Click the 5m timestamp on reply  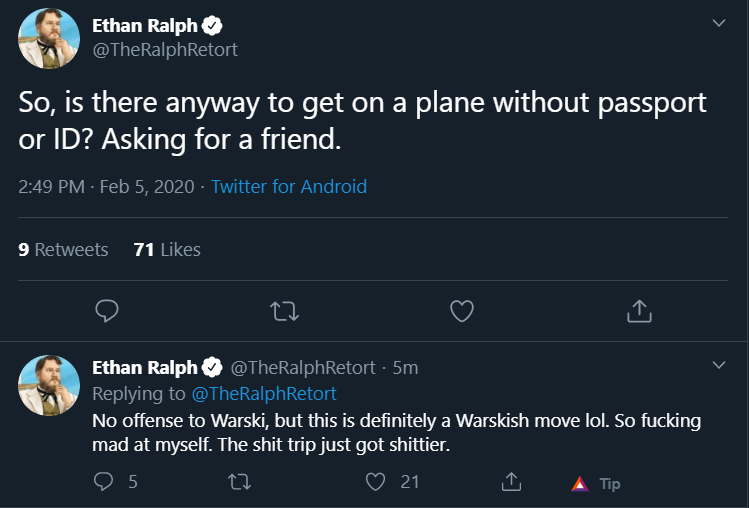point(405,368)
